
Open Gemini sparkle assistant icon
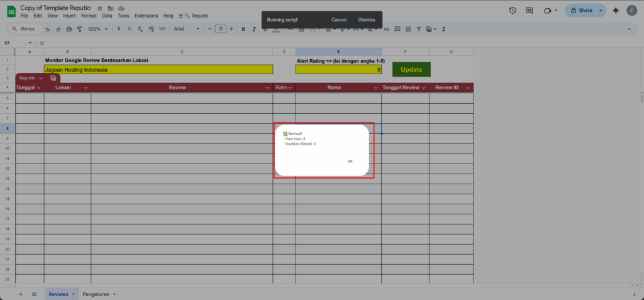[615, 11]
